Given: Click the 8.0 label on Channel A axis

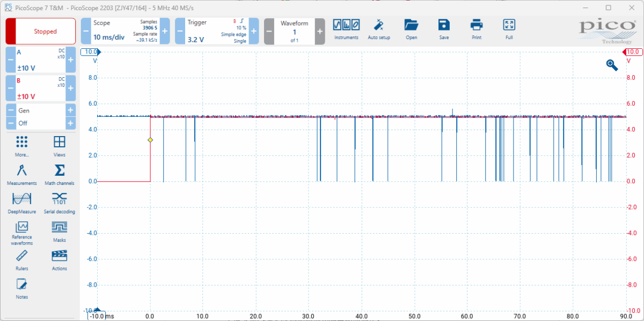Looking at the screenshot, I should pyautogui.click(x=92, y=78).
